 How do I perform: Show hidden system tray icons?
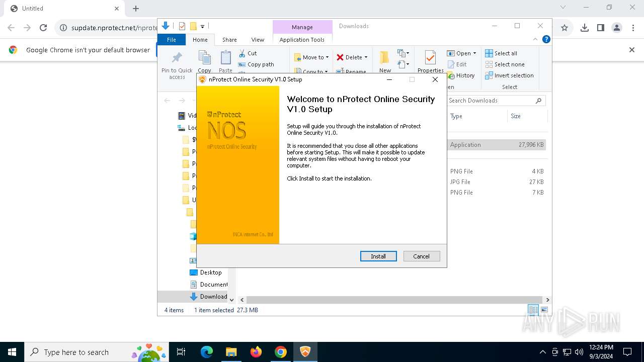[x=542, y=352]
